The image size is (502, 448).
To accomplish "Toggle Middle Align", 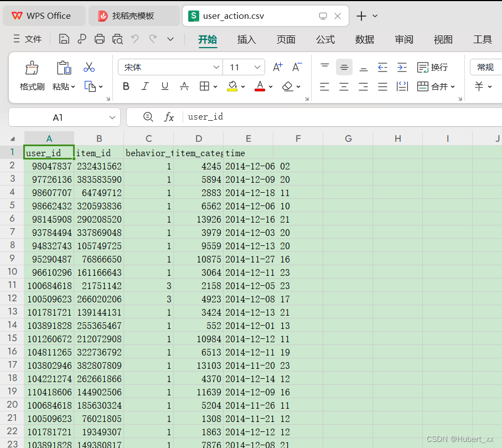I will click(344, 67).
